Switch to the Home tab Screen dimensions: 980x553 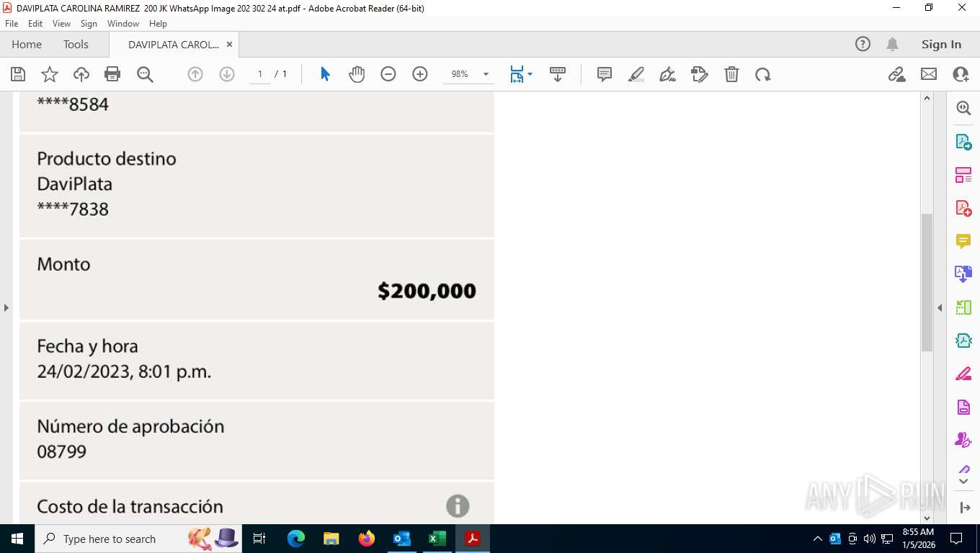point(27,44)
